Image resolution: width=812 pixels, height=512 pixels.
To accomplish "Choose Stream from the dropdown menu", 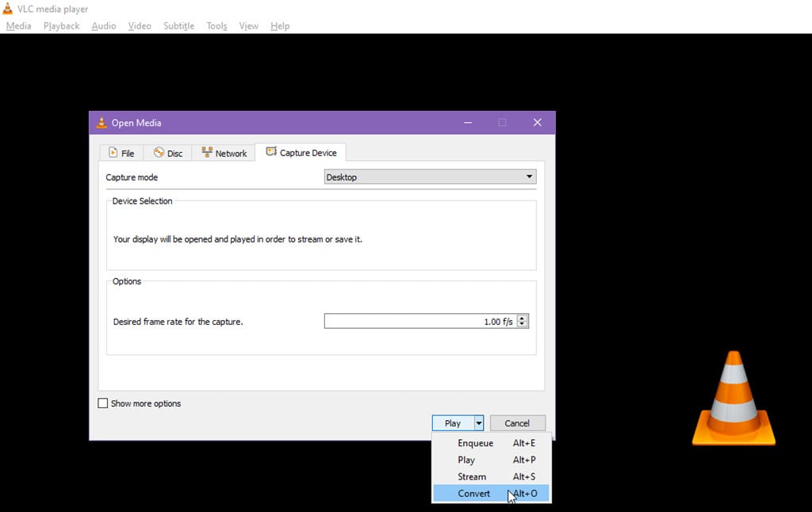I will tap(492, 476).
